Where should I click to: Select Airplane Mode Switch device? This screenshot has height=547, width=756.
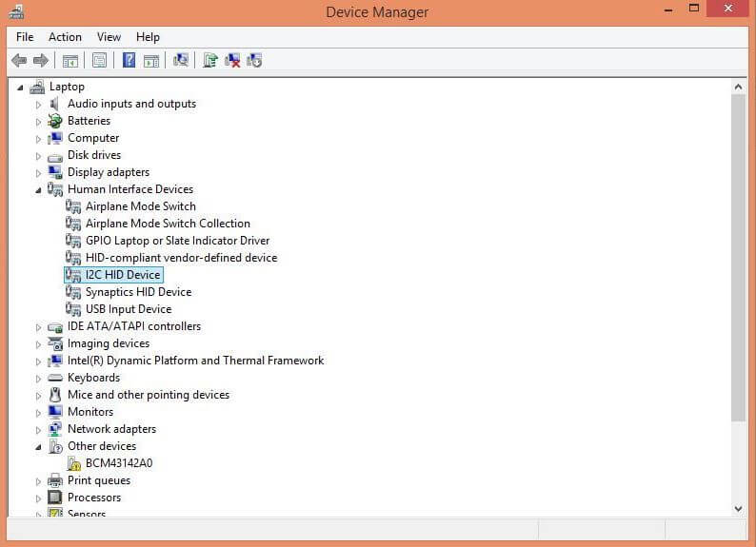point(141,206)
